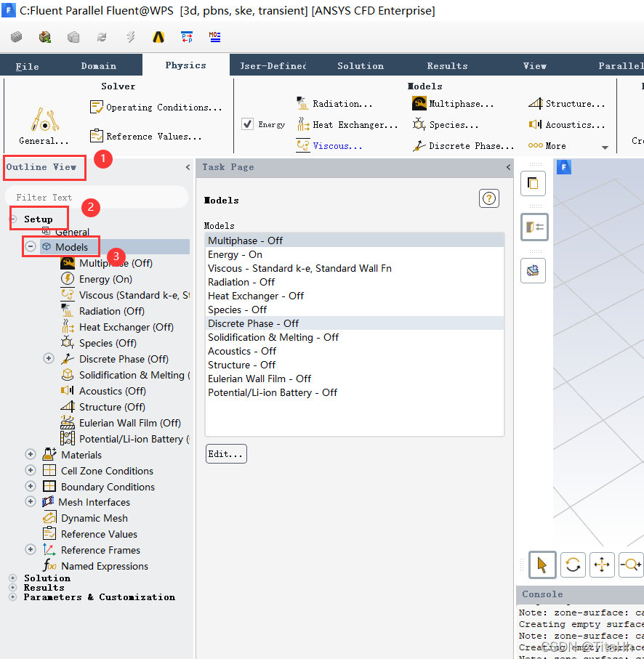Open Viscous model link
Image resolution: width=644 pixels, height=659 pixels.
[x=329, y=146]
